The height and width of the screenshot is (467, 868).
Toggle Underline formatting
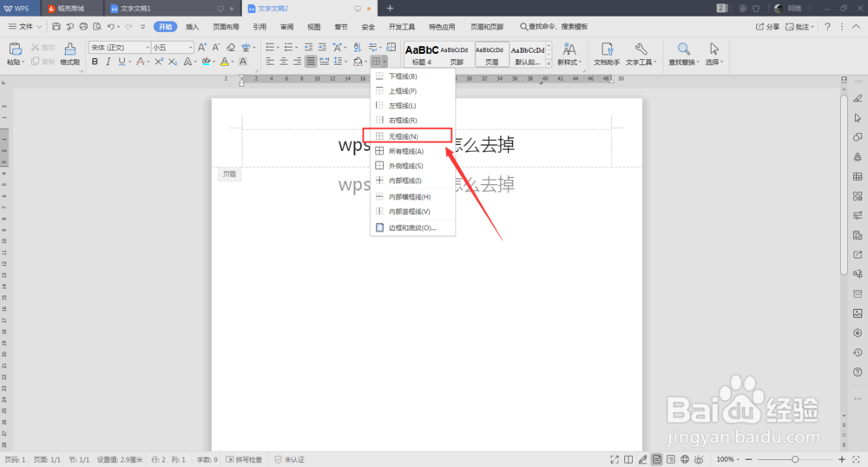point(122,62)
